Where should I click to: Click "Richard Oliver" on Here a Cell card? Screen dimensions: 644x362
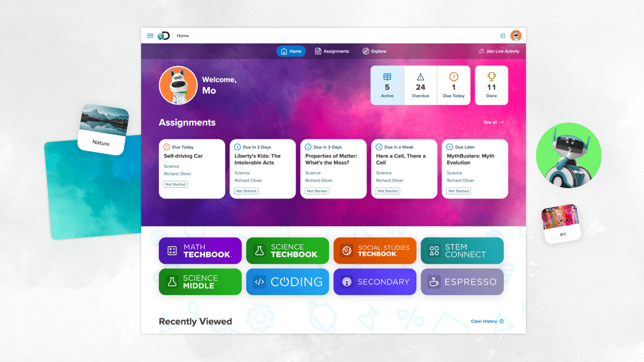(390, 181)
